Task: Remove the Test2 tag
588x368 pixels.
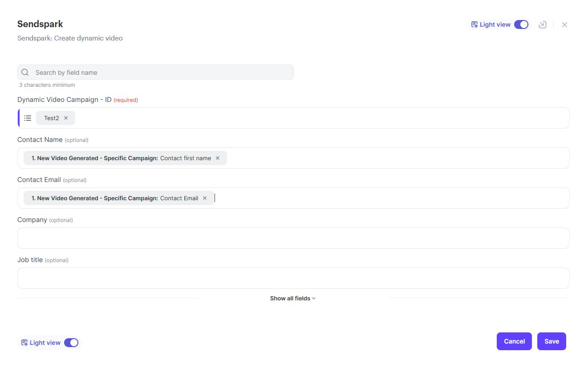Action: click(x=66, y=118)
